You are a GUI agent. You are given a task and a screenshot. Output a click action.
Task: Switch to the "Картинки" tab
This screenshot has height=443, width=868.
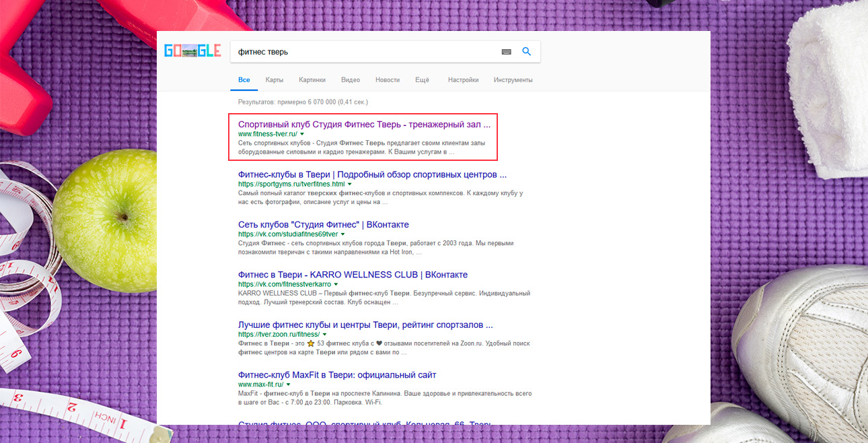click(312, 80)
